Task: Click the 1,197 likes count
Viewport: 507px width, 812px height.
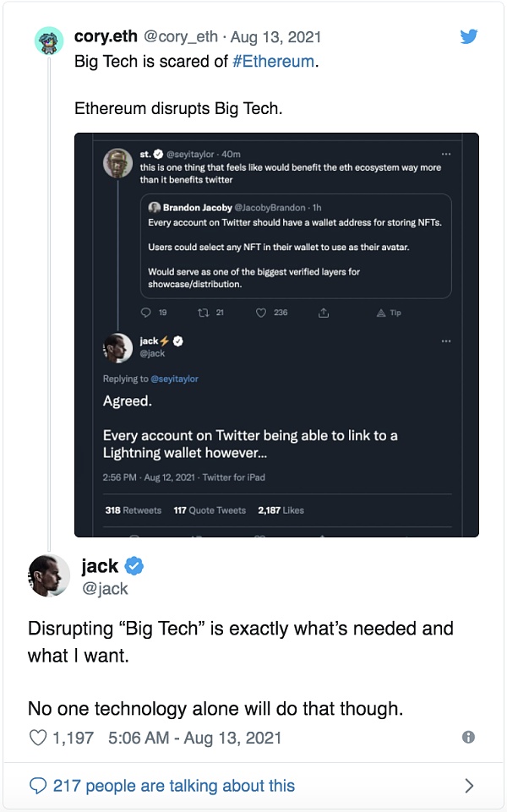Action: pyautogui.click(x=73, y=738)
